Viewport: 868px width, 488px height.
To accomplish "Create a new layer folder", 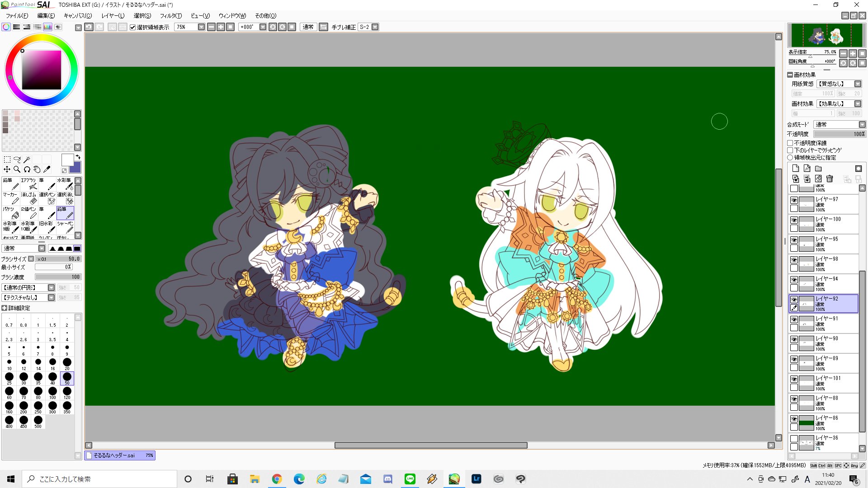I will coord(818,169).
